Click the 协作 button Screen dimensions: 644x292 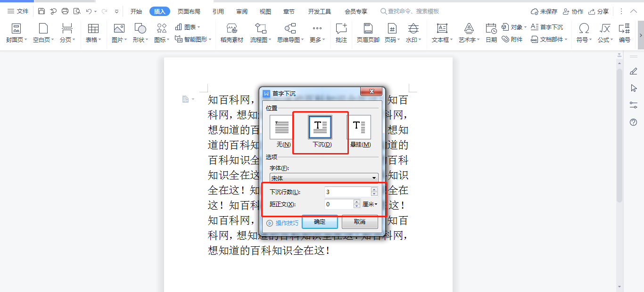click(573, 11)
